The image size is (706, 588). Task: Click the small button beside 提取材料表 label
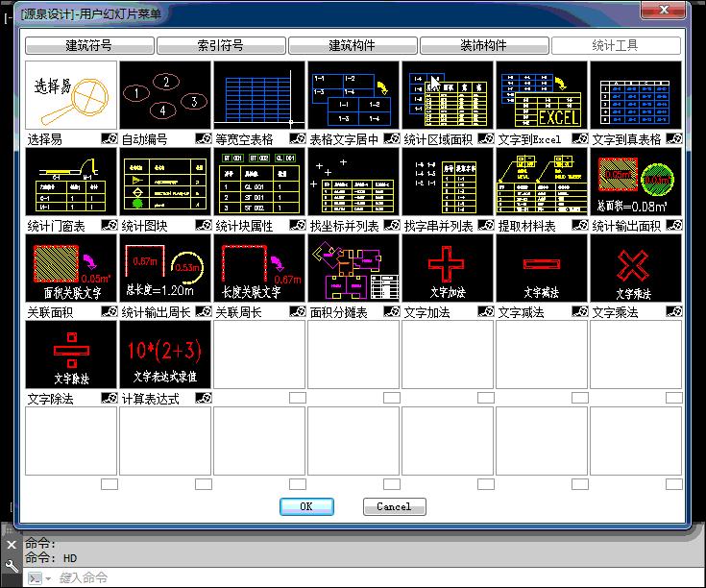click(580, 225)
